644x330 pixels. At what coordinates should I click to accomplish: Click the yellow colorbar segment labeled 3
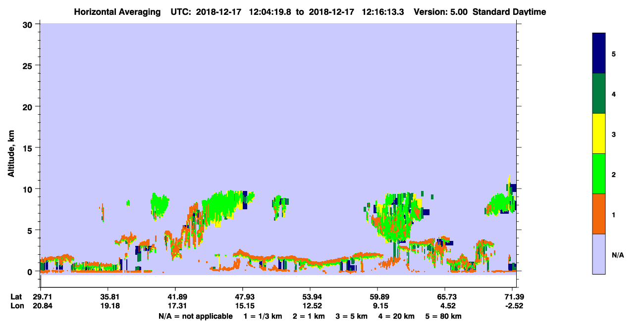coord(599,134)
